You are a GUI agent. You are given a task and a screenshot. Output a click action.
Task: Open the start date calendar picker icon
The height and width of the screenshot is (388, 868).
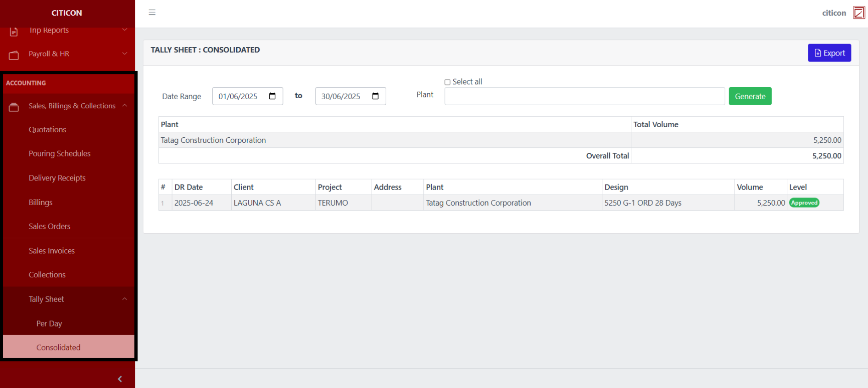tap(272, 96)
